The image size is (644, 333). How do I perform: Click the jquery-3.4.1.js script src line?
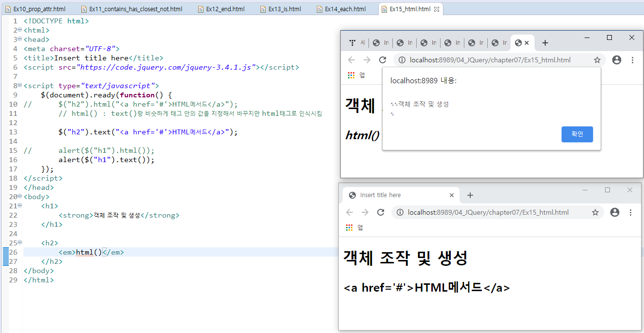coord(161,67)
